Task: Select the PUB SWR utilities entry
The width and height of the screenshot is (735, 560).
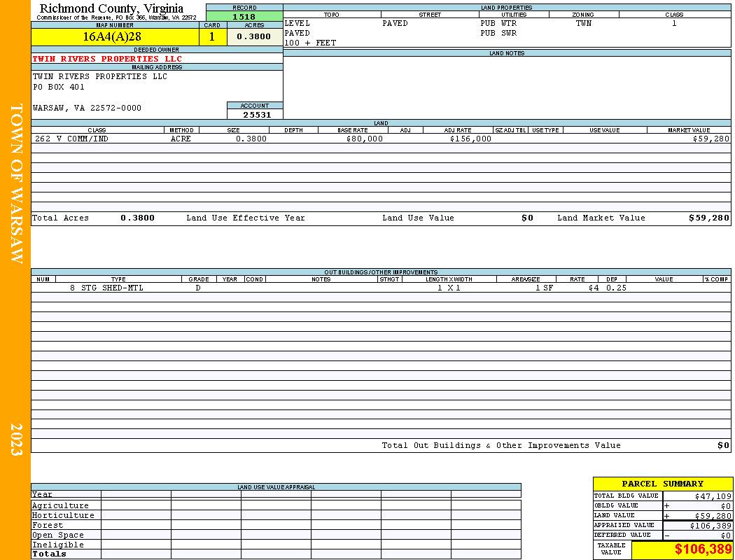Action: coord(498,33)
